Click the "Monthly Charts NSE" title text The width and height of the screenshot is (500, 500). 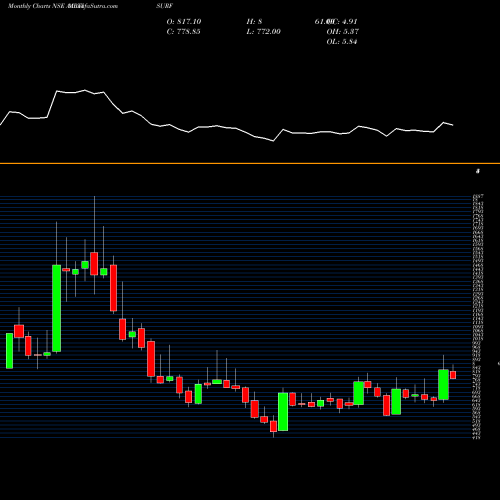click(36, 6)
